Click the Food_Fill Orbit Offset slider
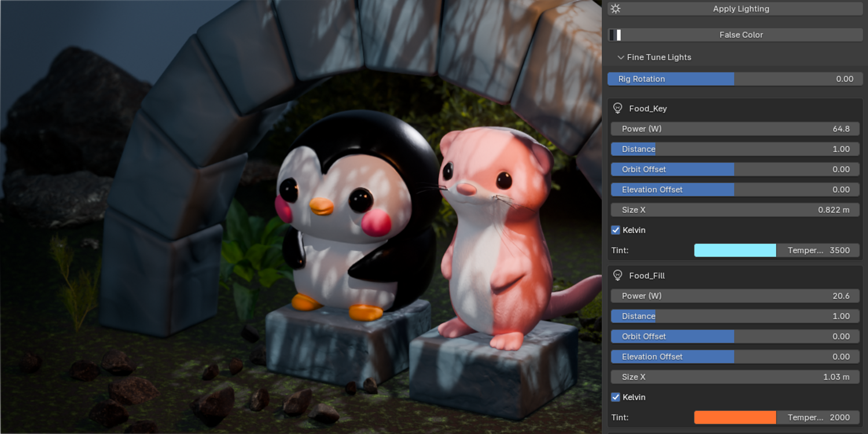 [x=735, y=336]
